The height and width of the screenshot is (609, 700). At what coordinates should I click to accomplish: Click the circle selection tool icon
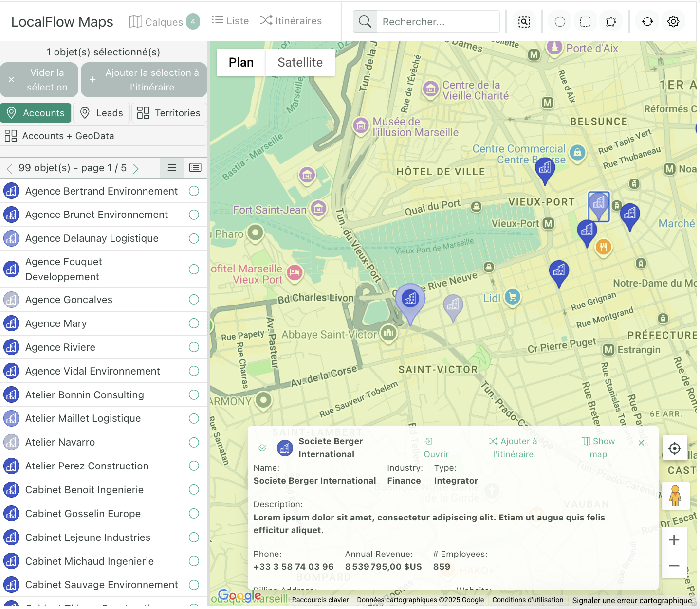click(560, 22)
